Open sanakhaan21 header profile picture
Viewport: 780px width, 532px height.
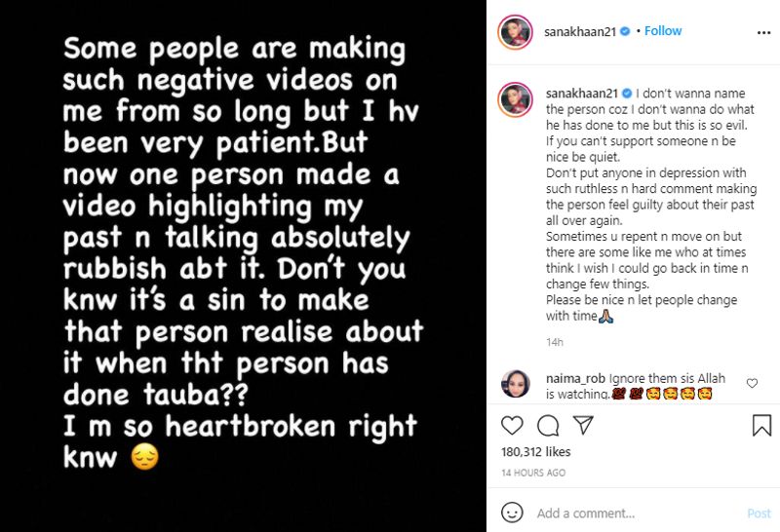[516, 32]
